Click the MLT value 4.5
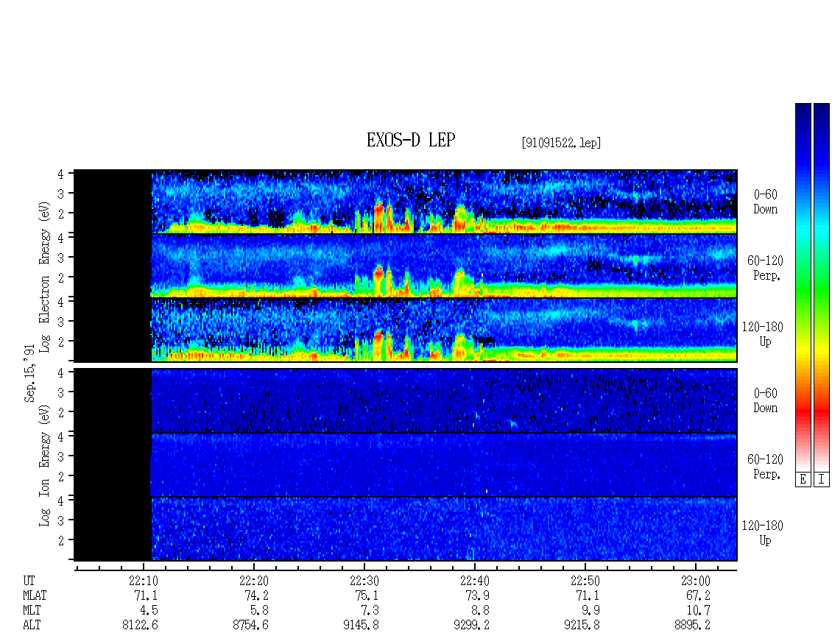832x644 pixels. pyautogui.click(x=149, y=611)
